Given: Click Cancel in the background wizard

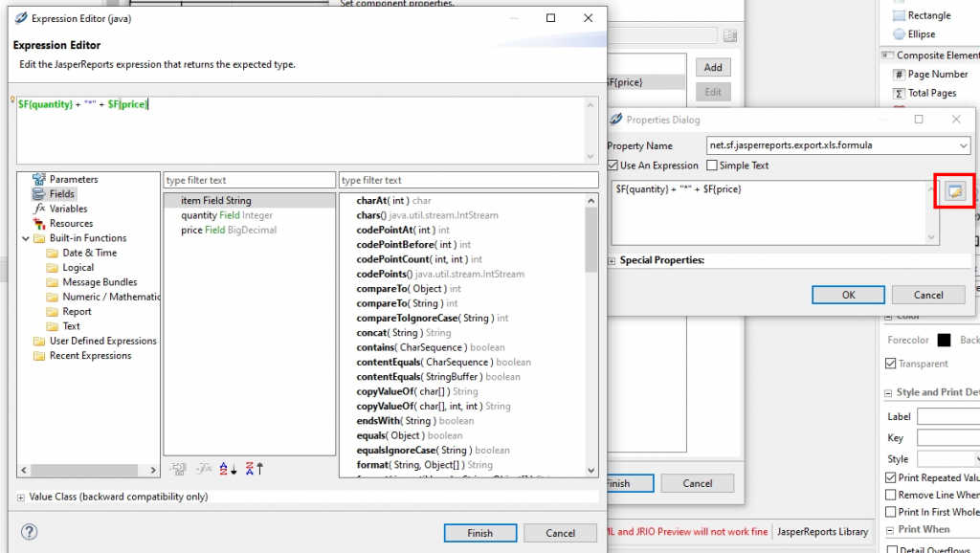Looking at the screenshot, I should (x=698, y=483).
